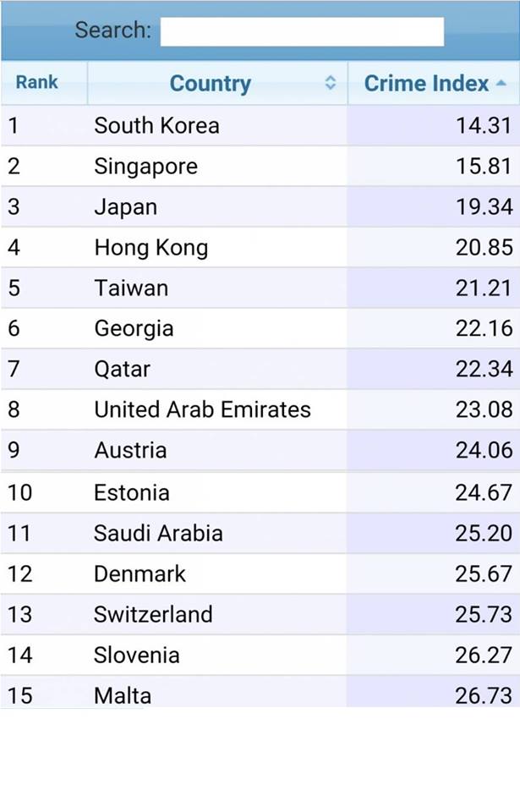Select Georgia in the country list
Screen dimensions: 520x812
click(x=134, y=329)
